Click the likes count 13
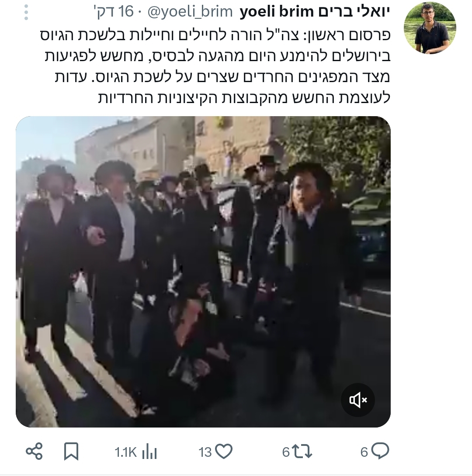The height and width of the screenshot is (476, 472). [x=205, y=452]
